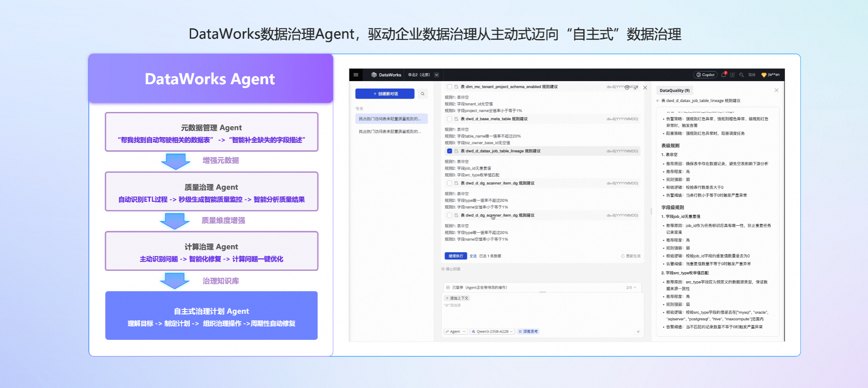Click the paused status icon in the Agent bar
The width and height of the screenshot is (868, 388).
pos(448,287)
